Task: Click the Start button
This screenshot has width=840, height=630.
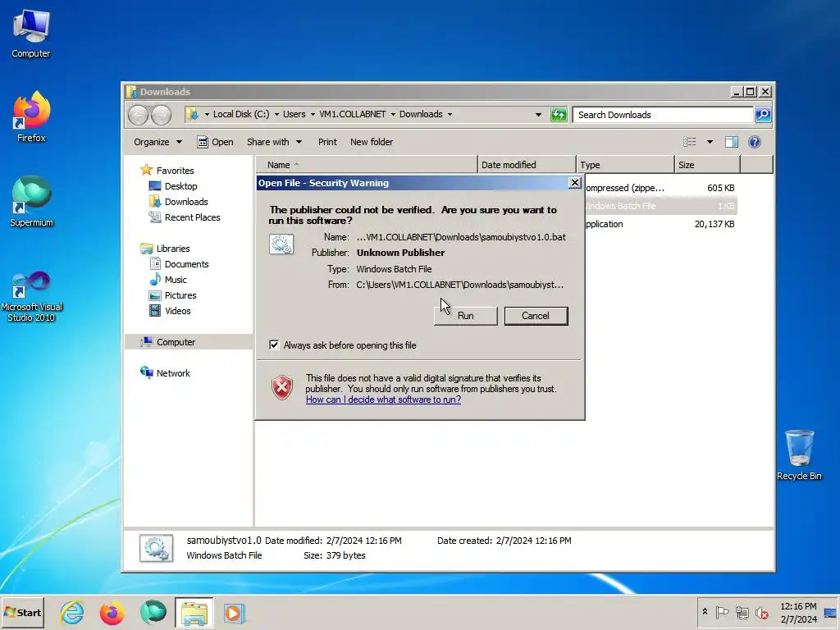Action: pos(22,612)
